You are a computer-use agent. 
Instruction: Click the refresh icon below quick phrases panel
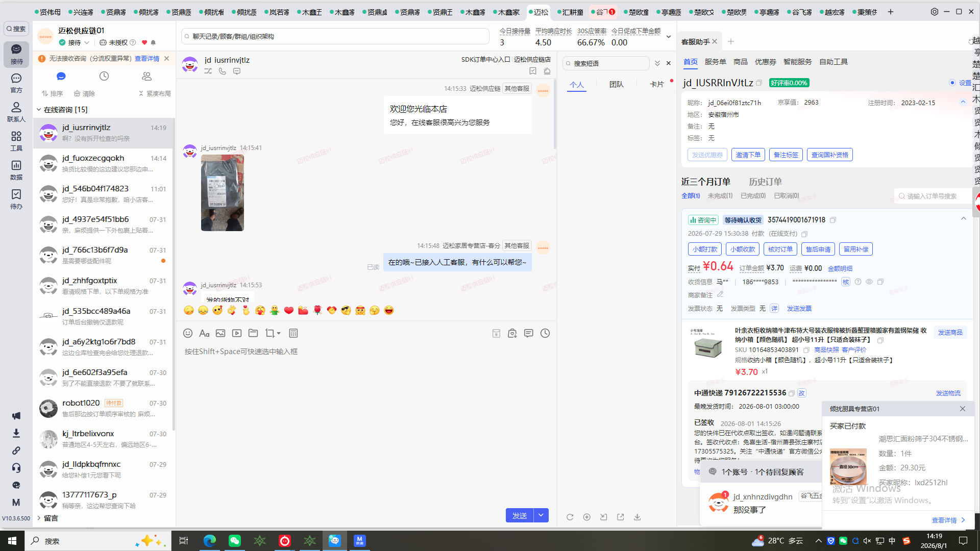tap(570, 517)
